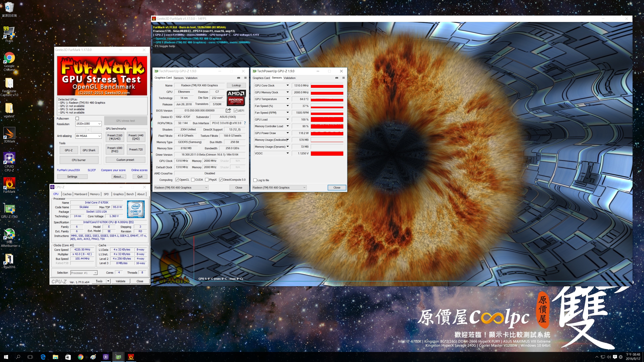Open FastStone Capture v7.0 desktop icon
This screenshot has width=644, height=362.
tap(9, 87)
